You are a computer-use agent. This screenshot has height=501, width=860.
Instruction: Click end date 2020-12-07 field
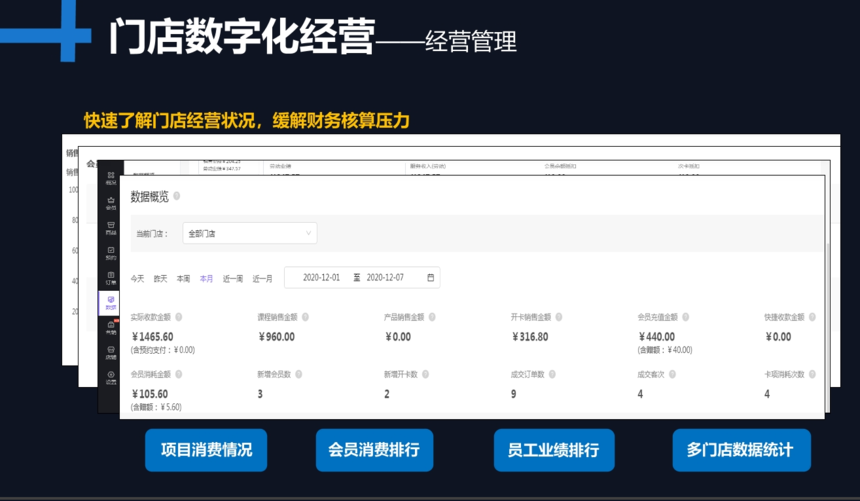[x=385, y=278]
